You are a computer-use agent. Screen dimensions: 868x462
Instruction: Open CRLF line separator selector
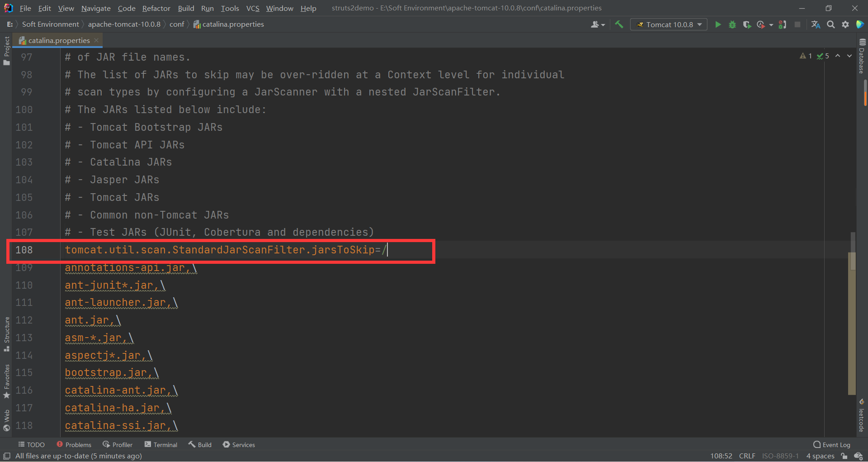(x=747, y=456)
